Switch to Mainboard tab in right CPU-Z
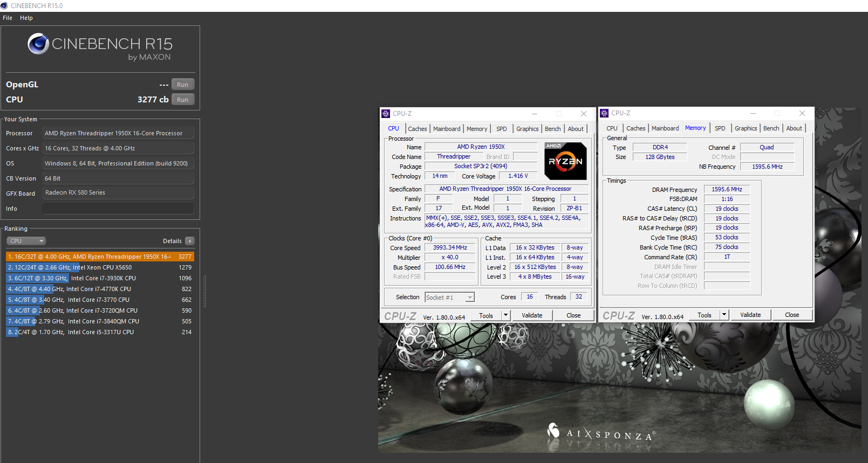This screenshot has height=463, width=868. [665, 128]
